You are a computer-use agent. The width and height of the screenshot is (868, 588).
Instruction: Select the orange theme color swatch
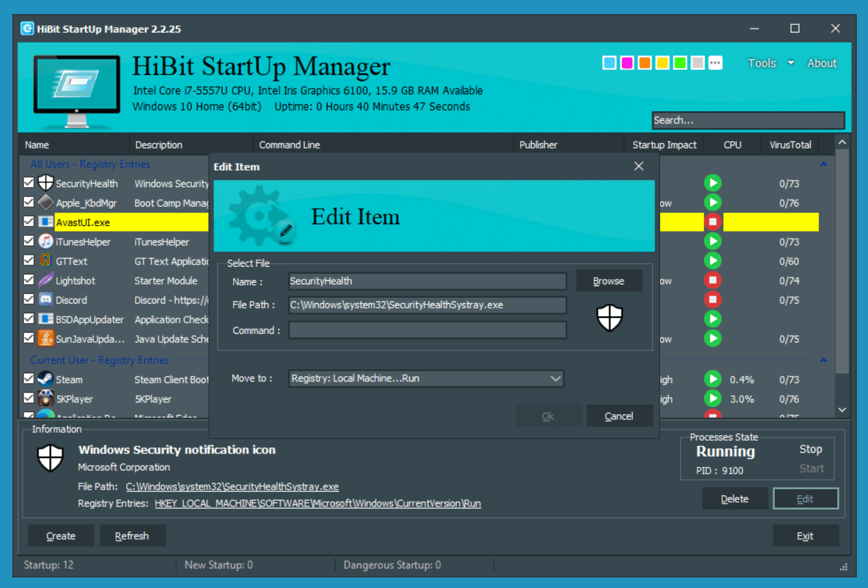point(645,63)
